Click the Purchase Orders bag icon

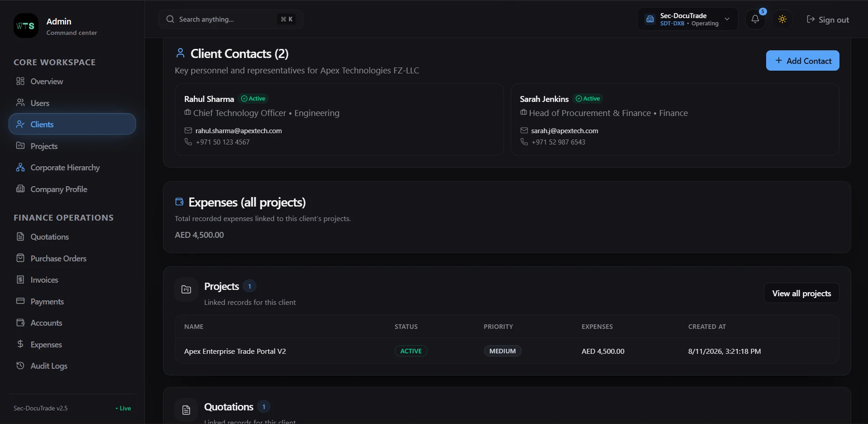(x=20, y=258)
